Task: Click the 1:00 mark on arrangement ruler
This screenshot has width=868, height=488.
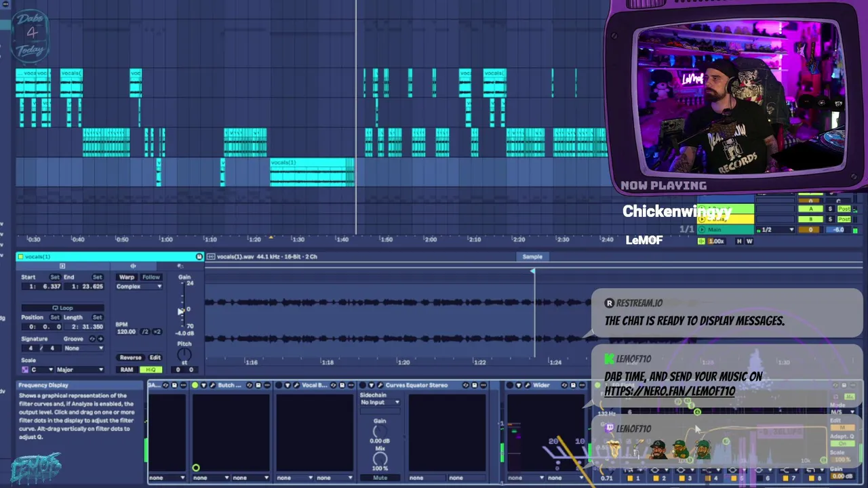Action: point(166,239)
